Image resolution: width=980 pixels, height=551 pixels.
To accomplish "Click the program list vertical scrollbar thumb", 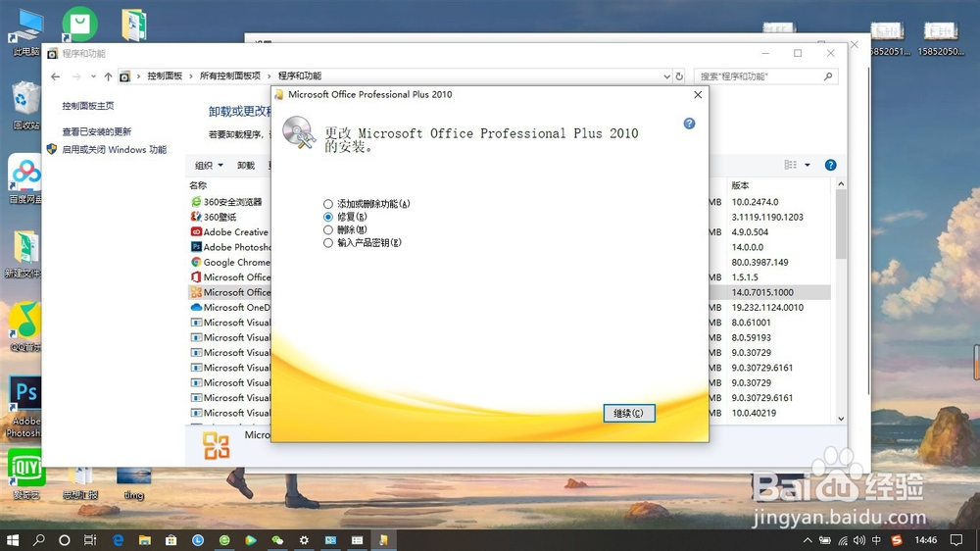I will (x=841, y=224).
